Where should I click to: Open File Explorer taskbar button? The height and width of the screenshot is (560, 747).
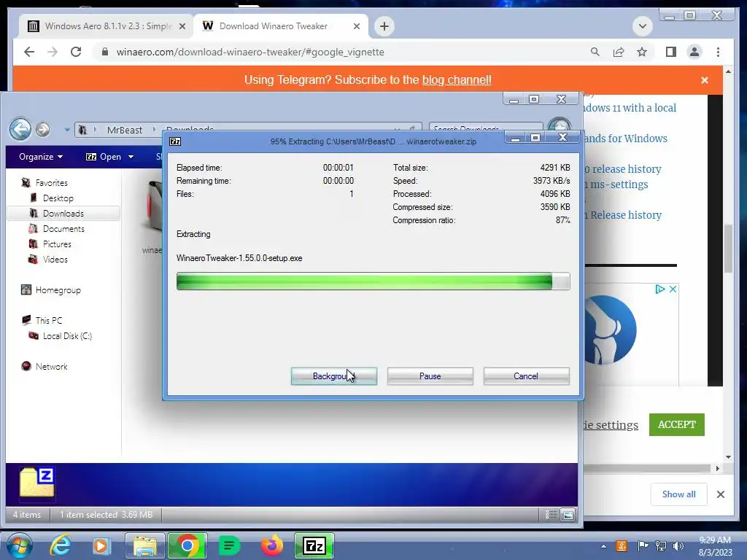tap(145, 545)
